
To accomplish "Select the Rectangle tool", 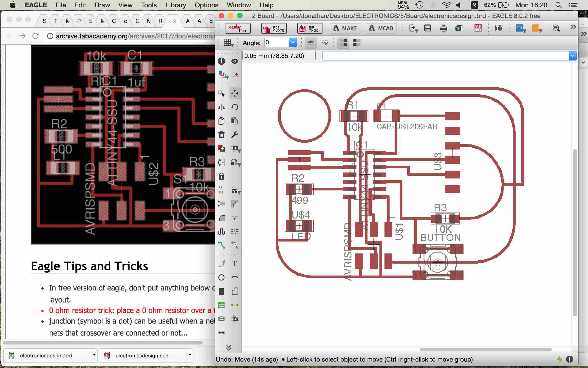I will click(x=221, y=291).
